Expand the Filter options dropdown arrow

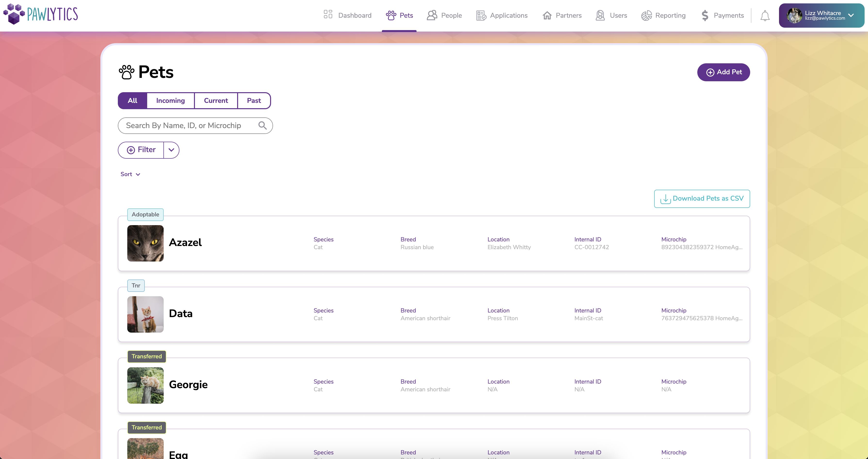(x=171, y=150)
